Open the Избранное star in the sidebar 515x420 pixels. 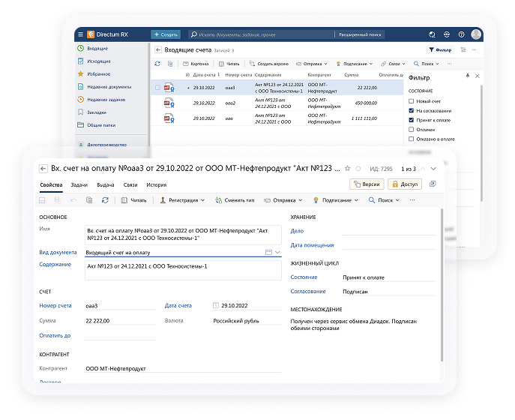(x=80, y=74)
